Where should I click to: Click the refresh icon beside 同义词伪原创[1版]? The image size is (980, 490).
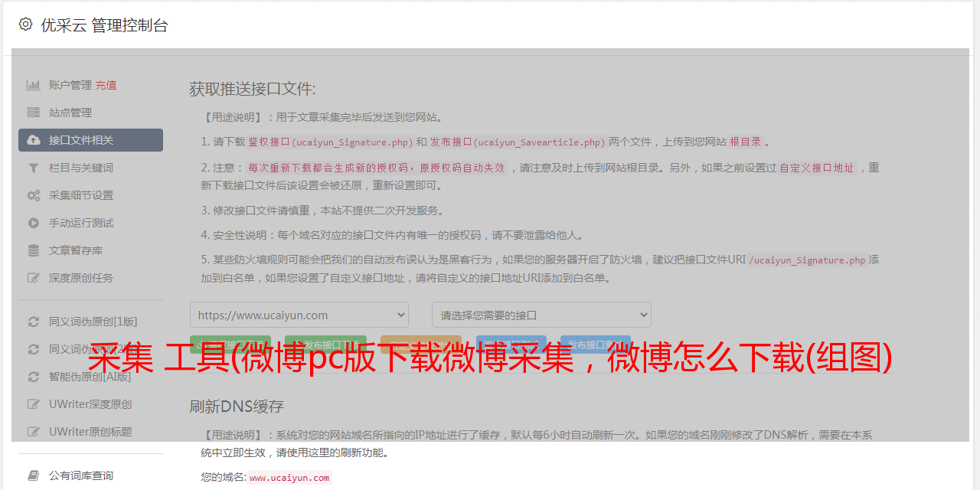(x=34, y=322)
